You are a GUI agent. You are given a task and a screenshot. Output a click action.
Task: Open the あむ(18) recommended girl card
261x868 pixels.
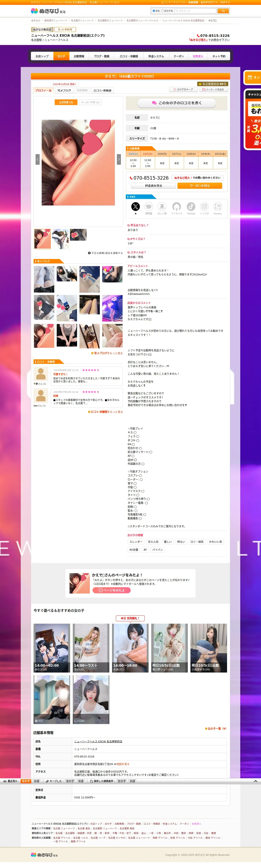coord(52,648)
